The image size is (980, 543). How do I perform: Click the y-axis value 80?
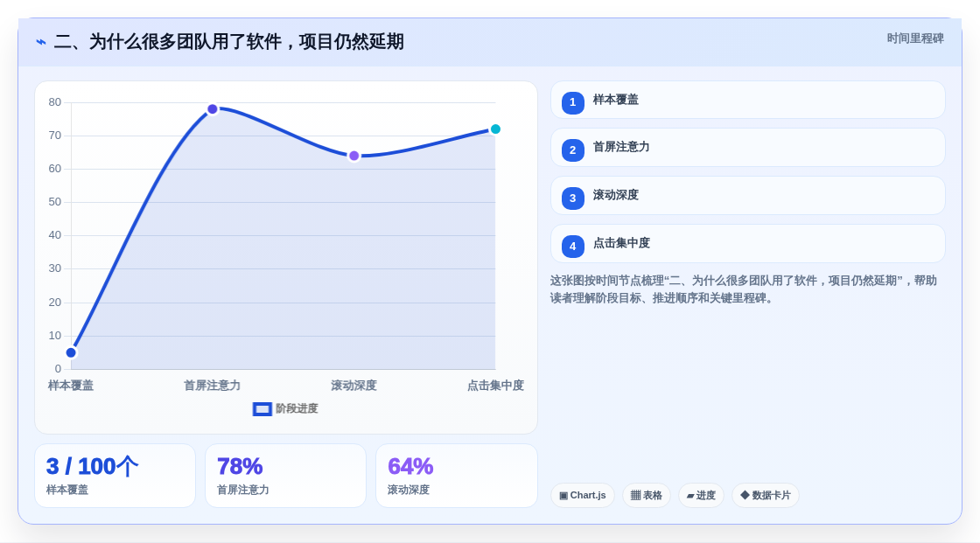click(55, 102)
